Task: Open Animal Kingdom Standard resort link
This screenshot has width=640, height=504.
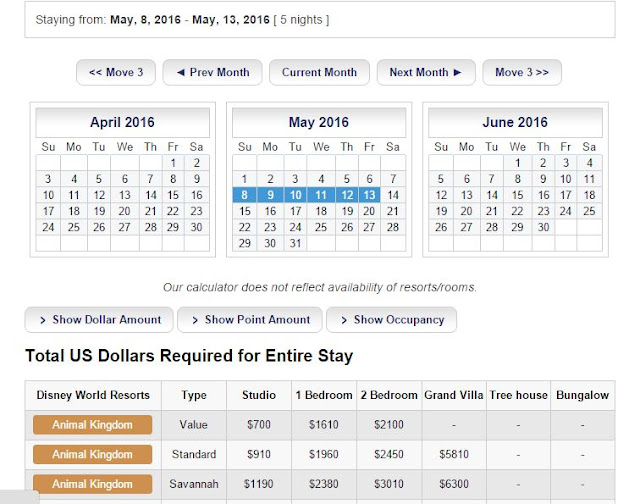Action: point(92,455)
